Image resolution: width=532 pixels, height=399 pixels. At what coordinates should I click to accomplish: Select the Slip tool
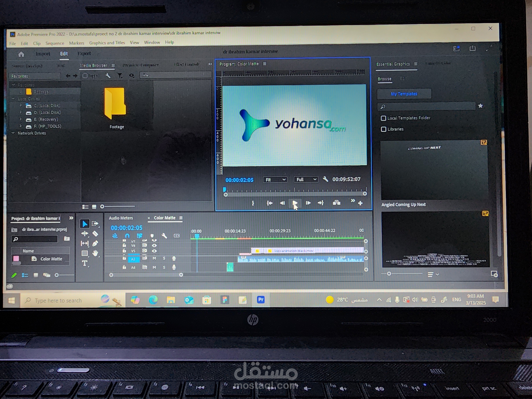(85, 243)
